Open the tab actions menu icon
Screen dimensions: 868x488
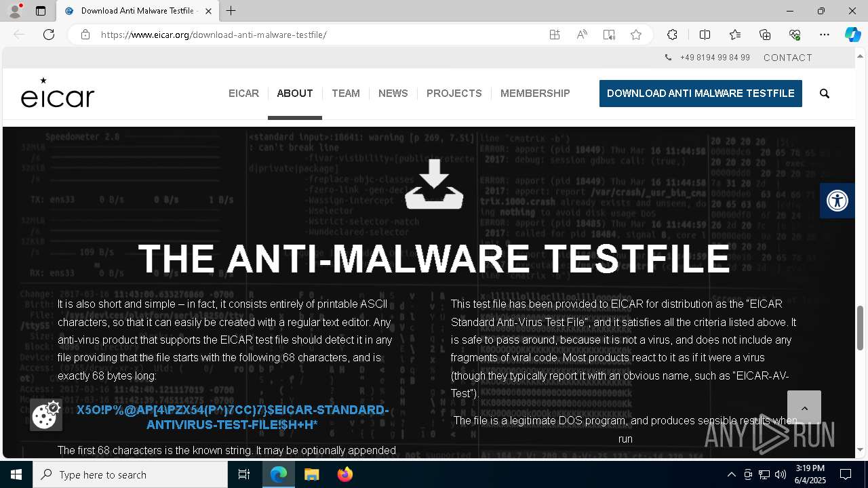point(41,11)
